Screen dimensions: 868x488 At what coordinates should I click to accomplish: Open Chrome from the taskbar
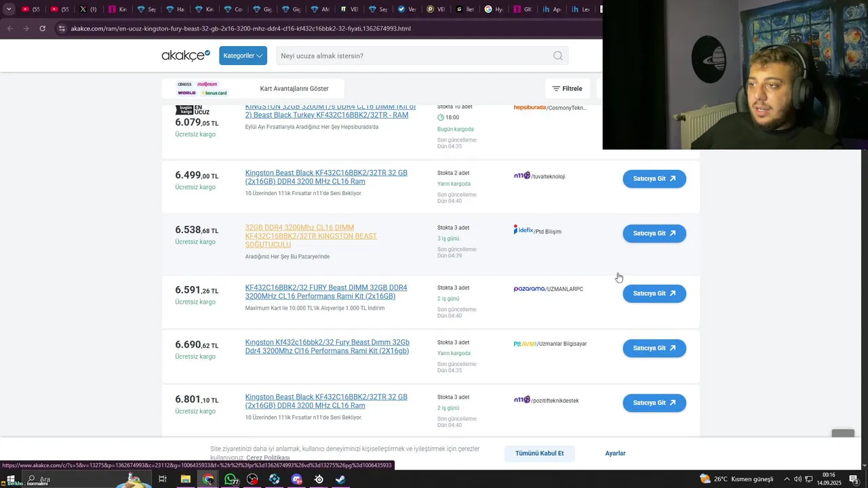coord(208,479)
